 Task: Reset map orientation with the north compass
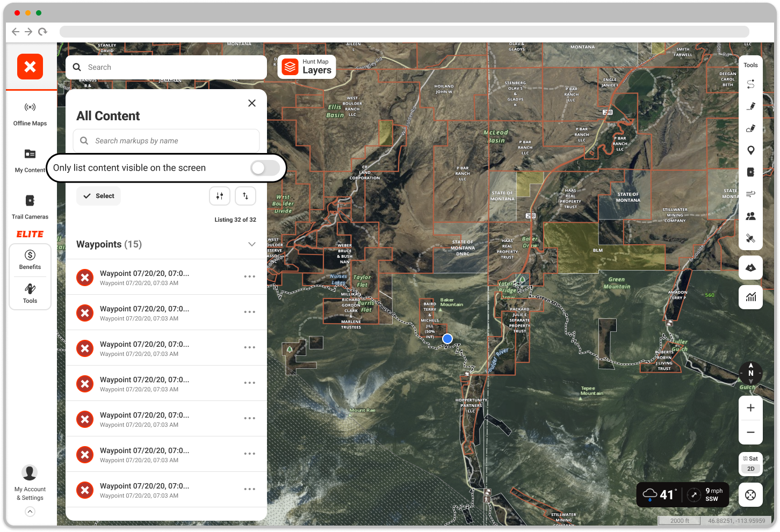pyautogui.click(x=751, y=373)
